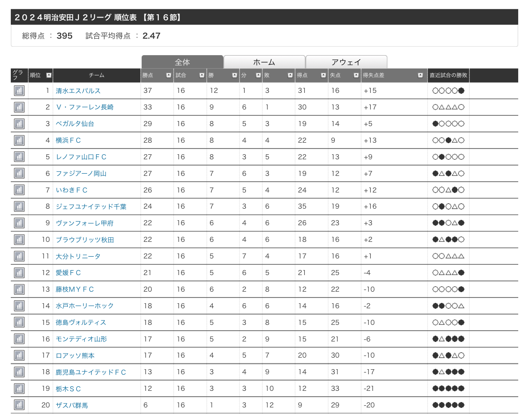
Task: Open 栃木SC team link
Action: pyautogui.click(x=68, y=389)
